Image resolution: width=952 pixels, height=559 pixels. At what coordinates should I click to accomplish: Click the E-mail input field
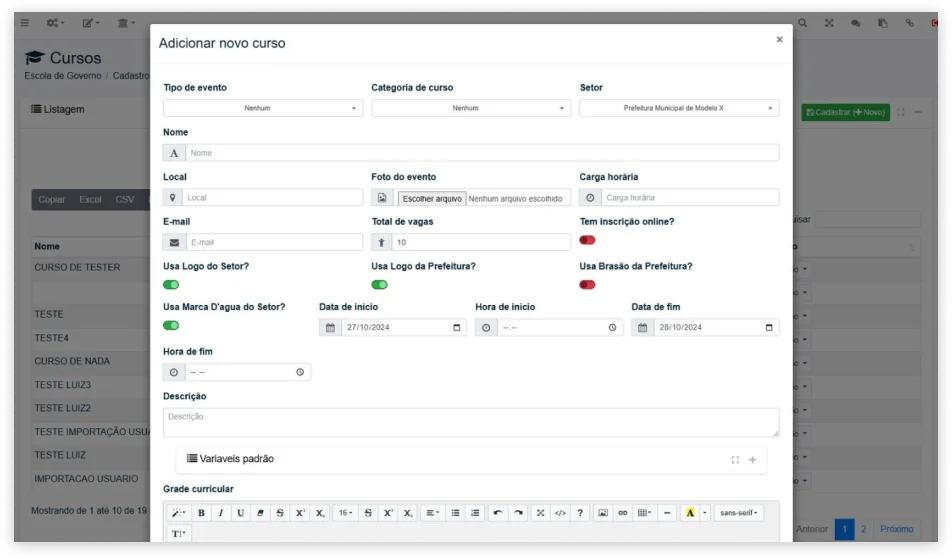274,242
